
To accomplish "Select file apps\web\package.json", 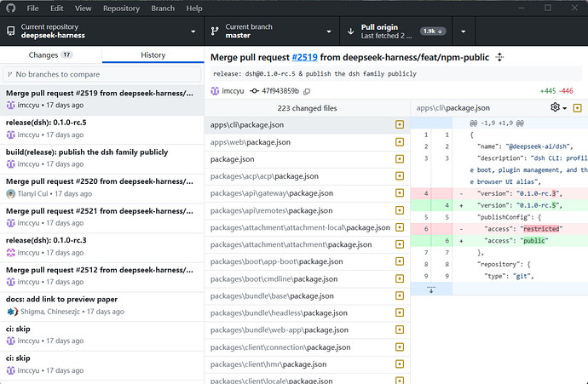I will (307, 142).
